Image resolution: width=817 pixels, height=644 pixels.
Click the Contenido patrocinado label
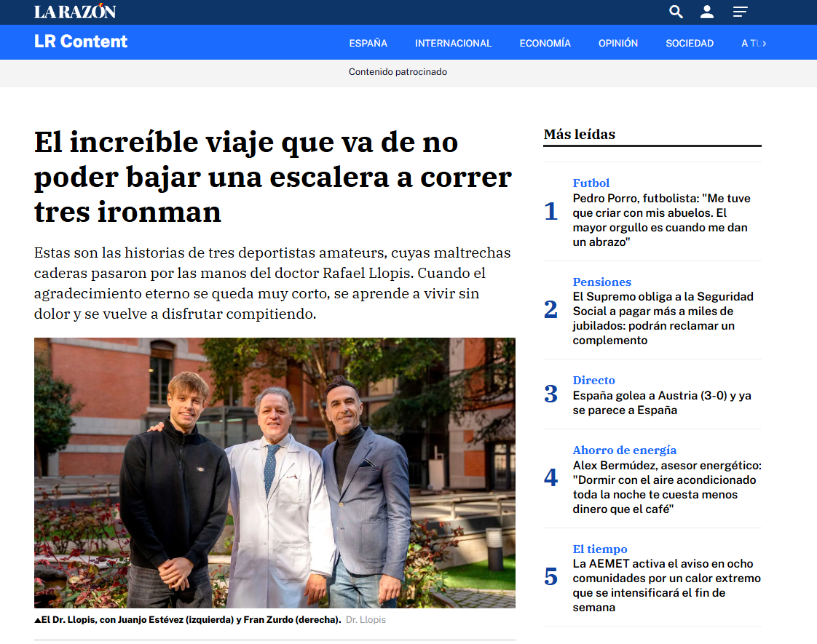click(398, 72)
